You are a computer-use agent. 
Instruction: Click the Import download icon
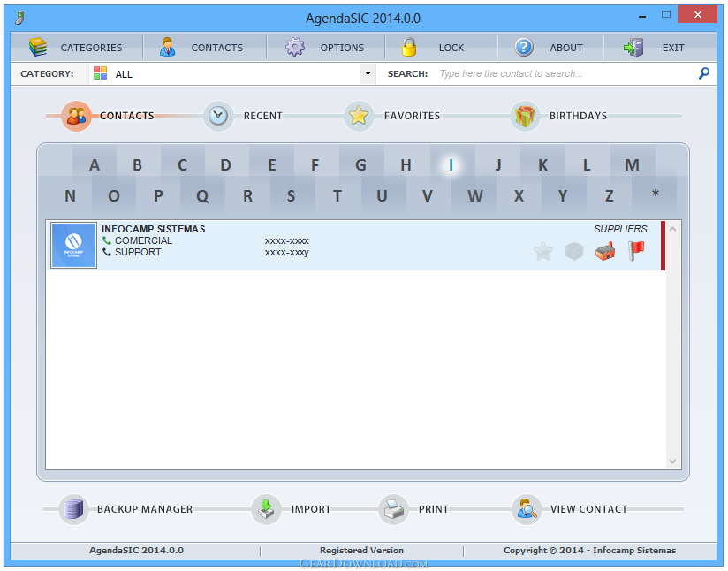point(266,509)
